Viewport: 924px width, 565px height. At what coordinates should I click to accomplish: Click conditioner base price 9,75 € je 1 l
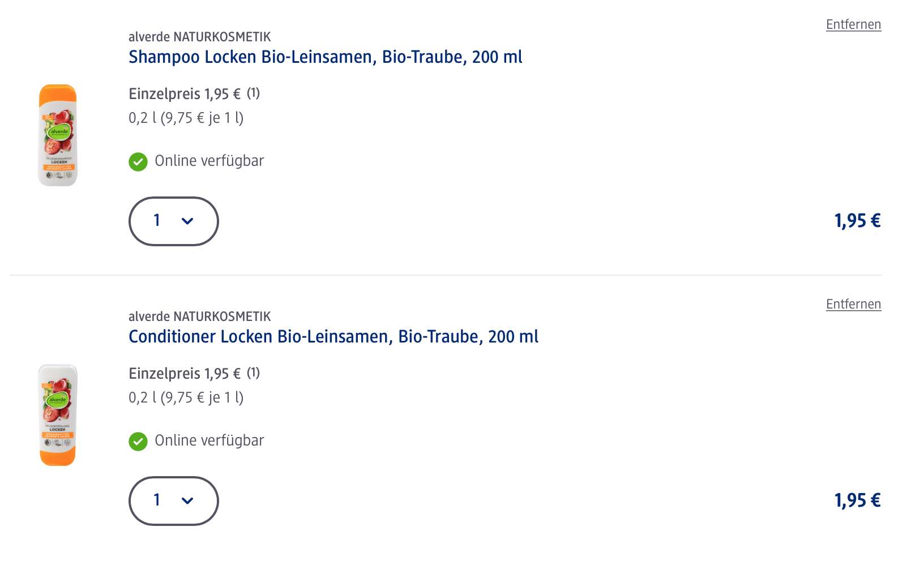(x=202, y=397)
